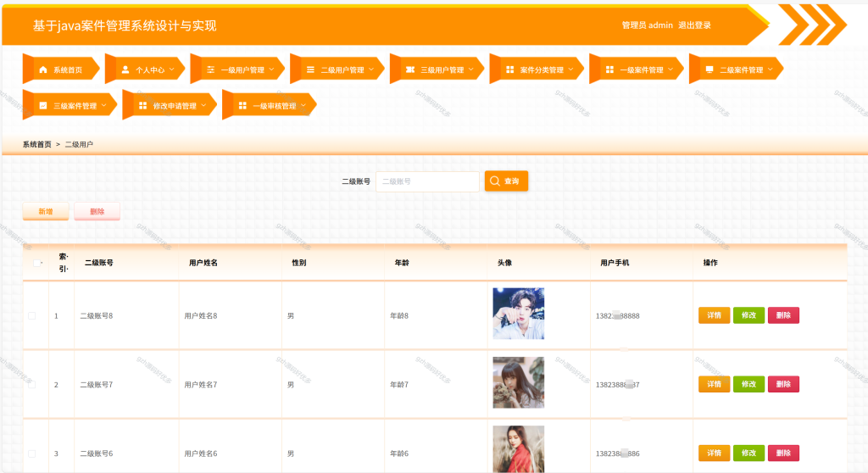This screenshot has height=473, width=868.
Task: Click the list icon in 二级用户管理
Action: [x=310, y=70]
